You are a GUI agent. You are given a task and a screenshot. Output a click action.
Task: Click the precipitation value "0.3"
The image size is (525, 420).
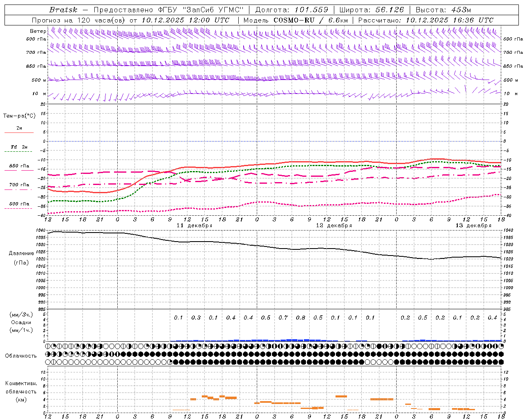pyautogui.click(x=196, y=318)
